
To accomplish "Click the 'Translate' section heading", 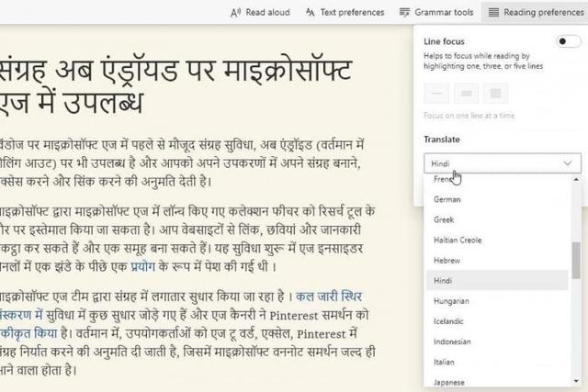I will tap(442, 140).
